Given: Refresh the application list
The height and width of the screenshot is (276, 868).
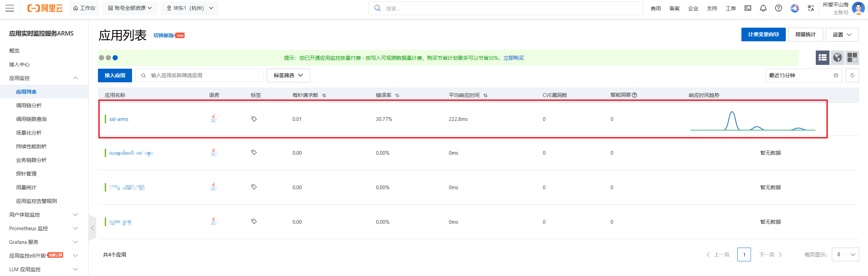Looking at the screenshot, I should click(x=852, y=75).
